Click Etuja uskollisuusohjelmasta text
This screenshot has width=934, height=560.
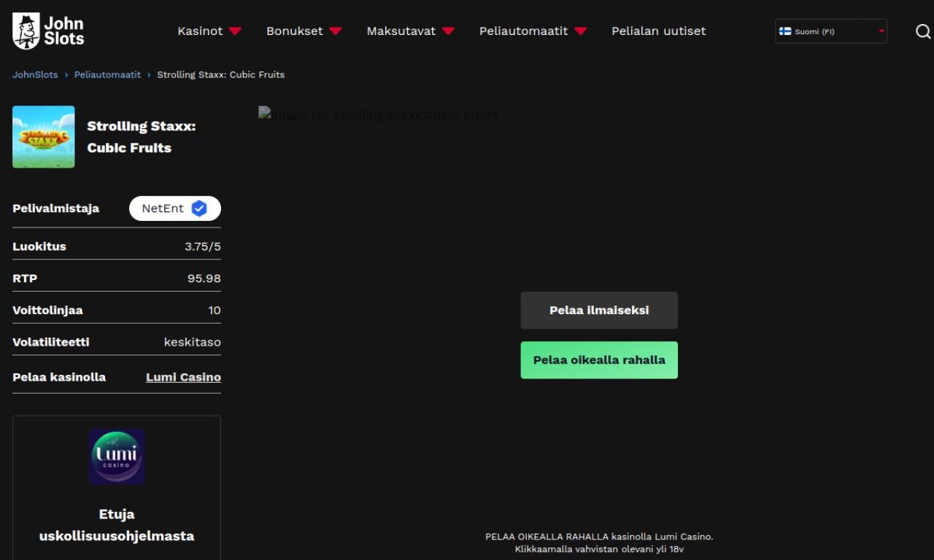117,525
